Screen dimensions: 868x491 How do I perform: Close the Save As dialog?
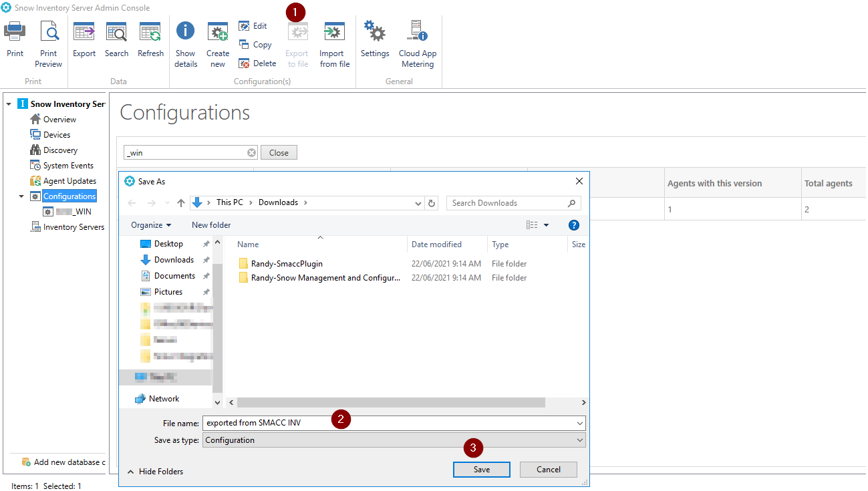tap(579, 181)
